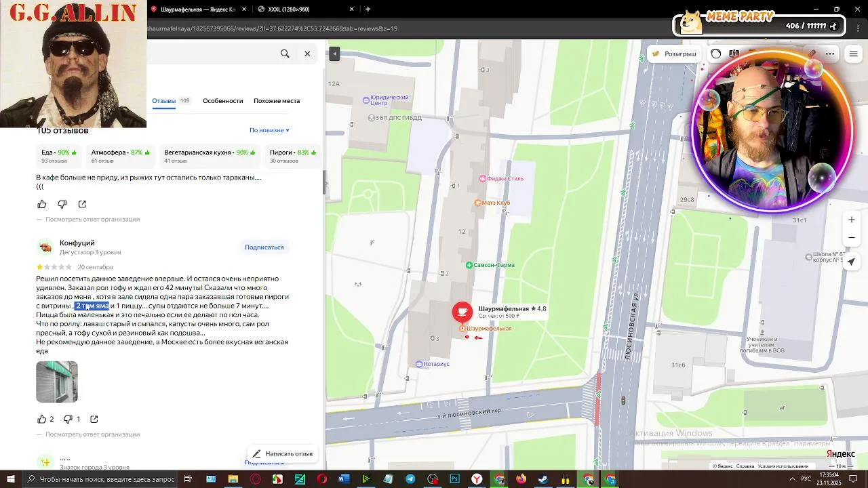Share the review about тараканы
This screenshot has height=488, width=868.
click(82, 204)
